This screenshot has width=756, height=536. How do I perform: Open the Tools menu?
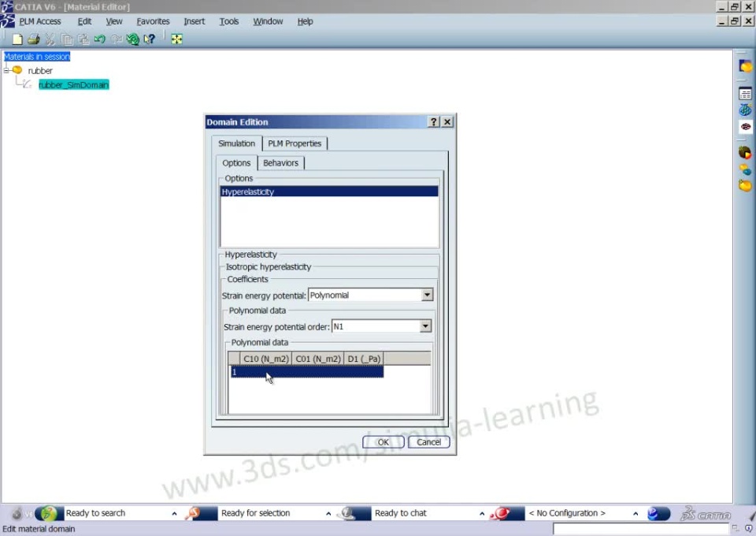(229, 21)
